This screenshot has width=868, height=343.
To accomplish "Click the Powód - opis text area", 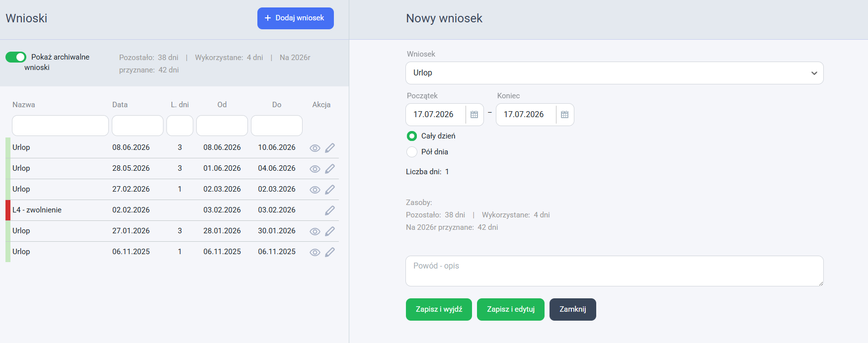I will [615, 271].
